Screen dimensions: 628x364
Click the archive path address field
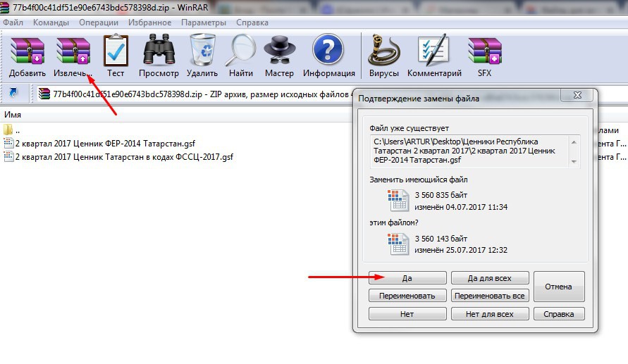point(195,94)
